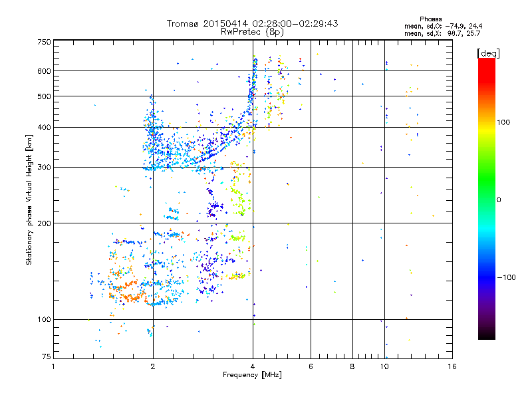Click the colorbar label '0'
This screenshot has width=532, height=399.
coord(498,199)
